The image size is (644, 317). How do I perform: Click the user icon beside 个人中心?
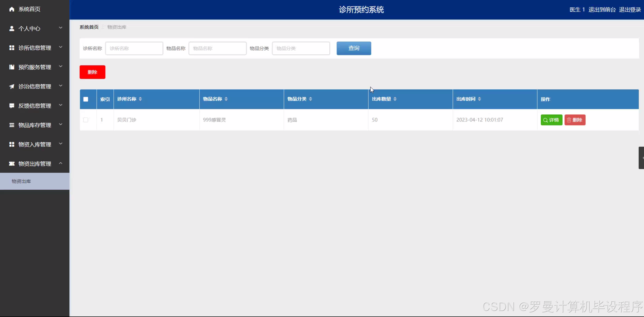click(x=12, y=28)
